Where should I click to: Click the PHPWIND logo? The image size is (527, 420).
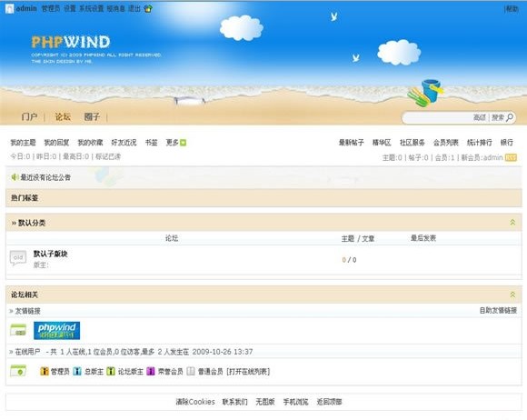point(71,42)
